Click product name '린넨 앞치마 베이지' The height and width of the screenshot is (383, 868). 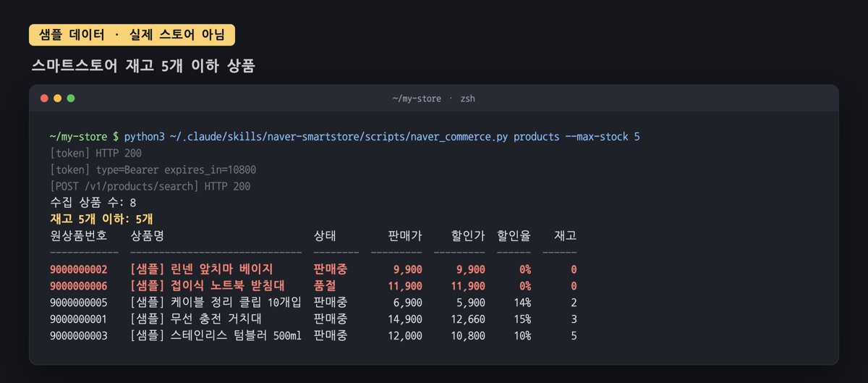[221, 269]
